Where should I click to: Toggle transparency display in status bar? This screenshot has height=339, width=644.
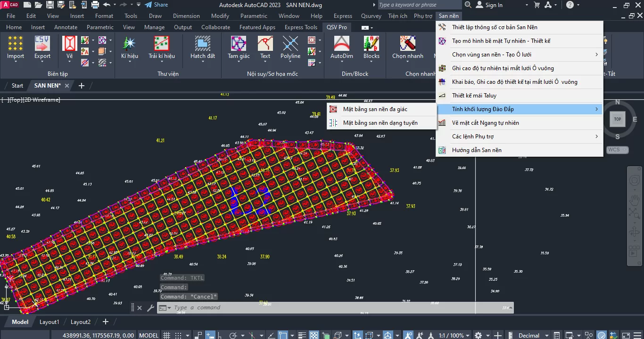tap(314, 335)
